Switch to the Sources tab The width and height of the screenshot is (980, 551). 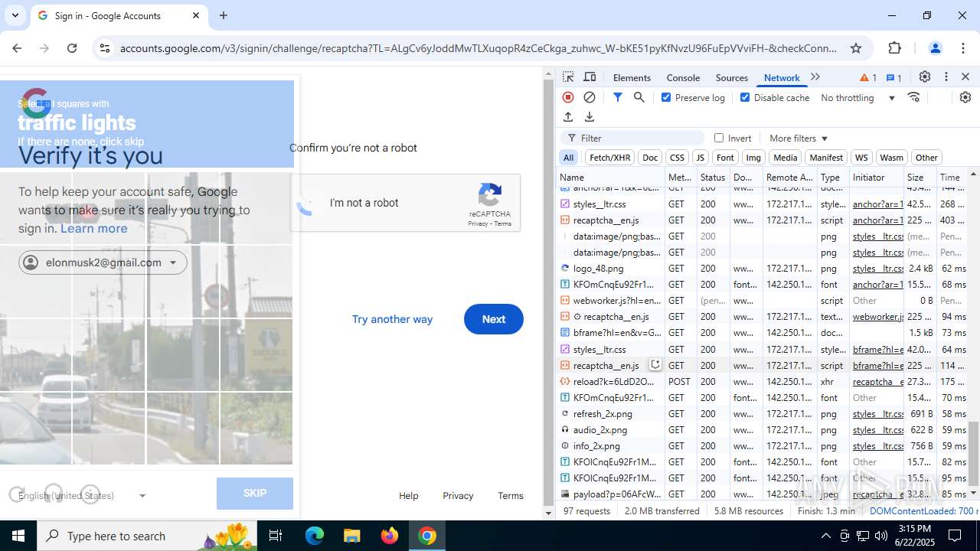[732, 77]
